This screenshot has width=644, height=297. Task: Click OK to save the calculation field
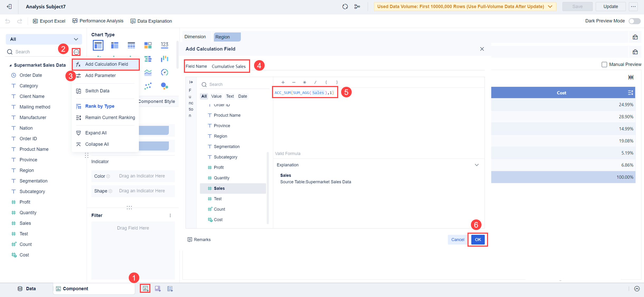pyautogui.click(x=478, y=239)
